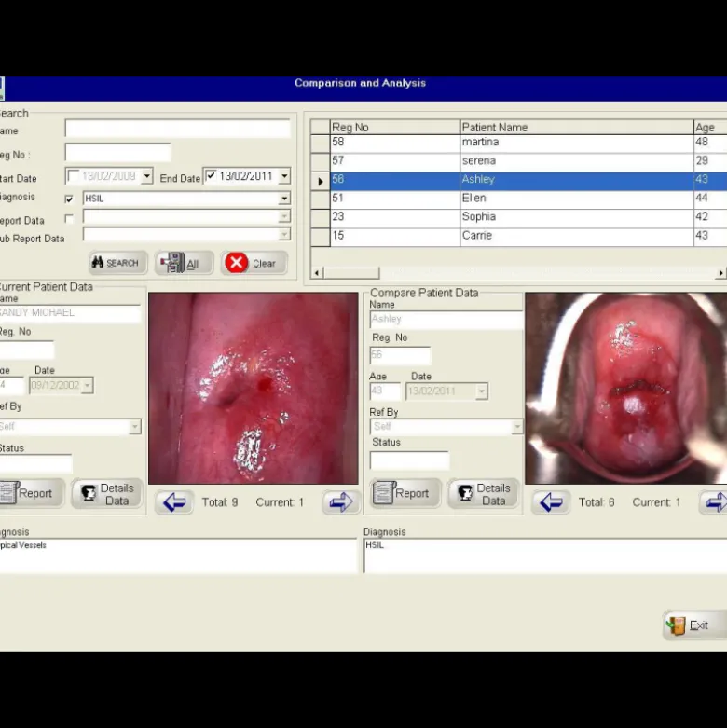
Task: Open Details Data for current patient
Action: (x=107, y=493)
